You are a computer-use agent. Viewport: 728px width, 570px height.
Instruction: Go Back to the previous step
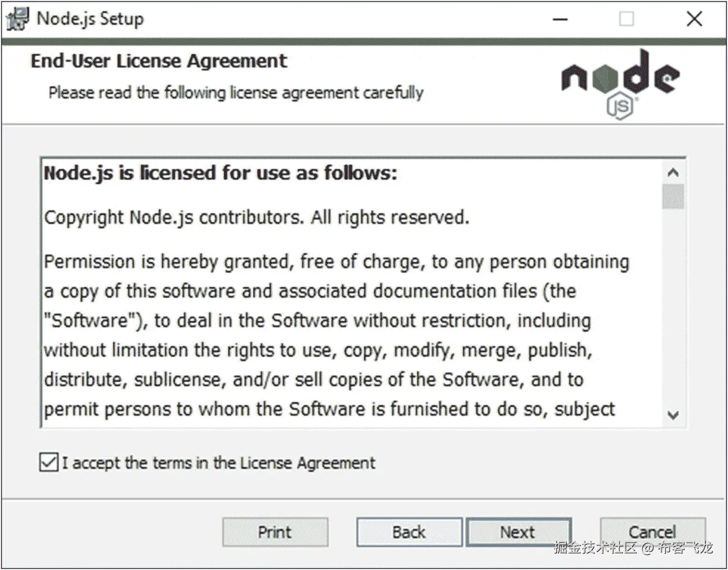click(x=409, y=532)
